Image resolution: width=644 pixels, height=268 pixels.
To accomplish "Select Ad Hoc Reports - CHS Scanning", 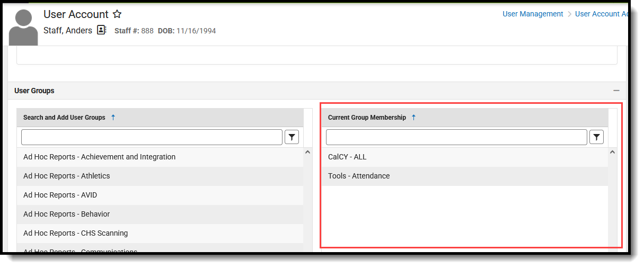I will tap(160, 233).
